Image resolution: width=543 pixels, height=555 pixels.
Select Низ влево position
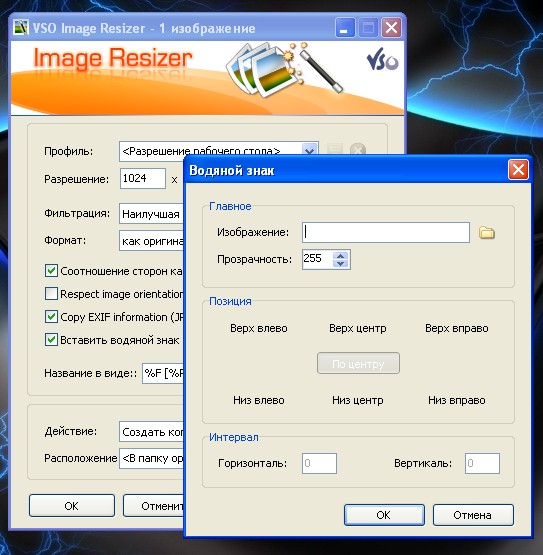(259, 400)
